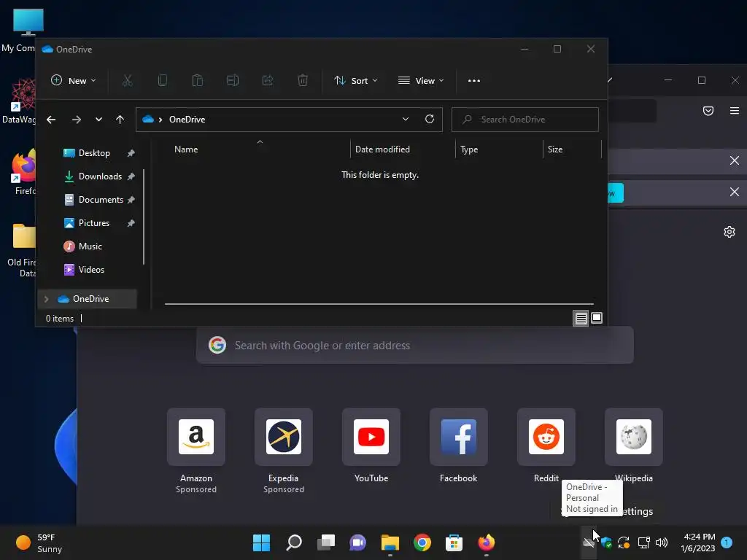Click the Copy icon in Explorer toolbar
Viewport: 747px width, 560px height.
click(x=162, y=80)
